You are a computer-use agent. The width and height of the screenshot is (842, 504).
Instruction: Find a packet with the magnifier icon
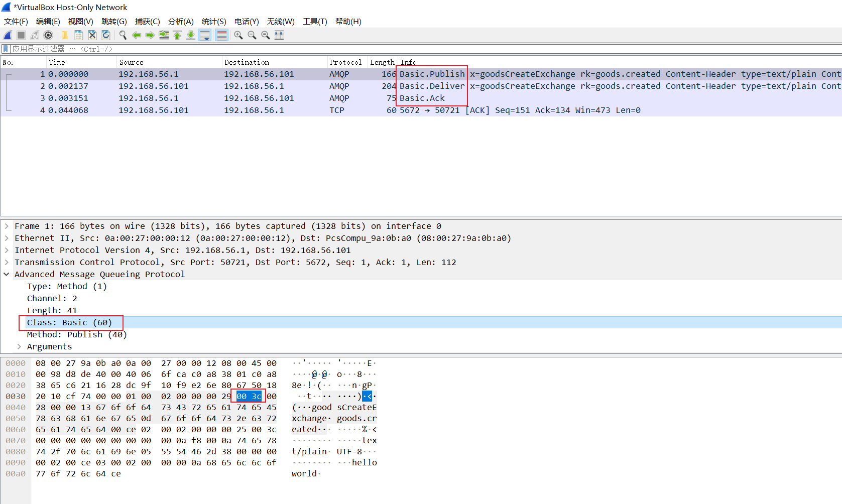click(x=123, y=35)
